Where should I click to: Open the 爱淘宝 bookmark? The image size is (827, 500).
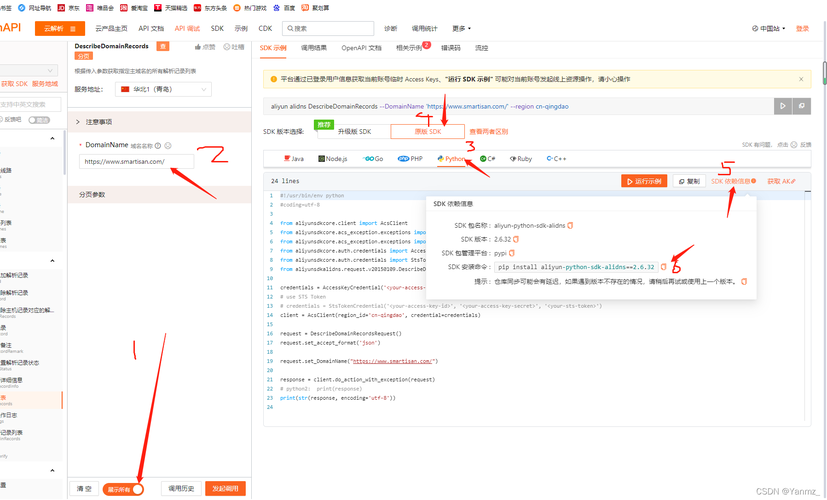(134, 8)
